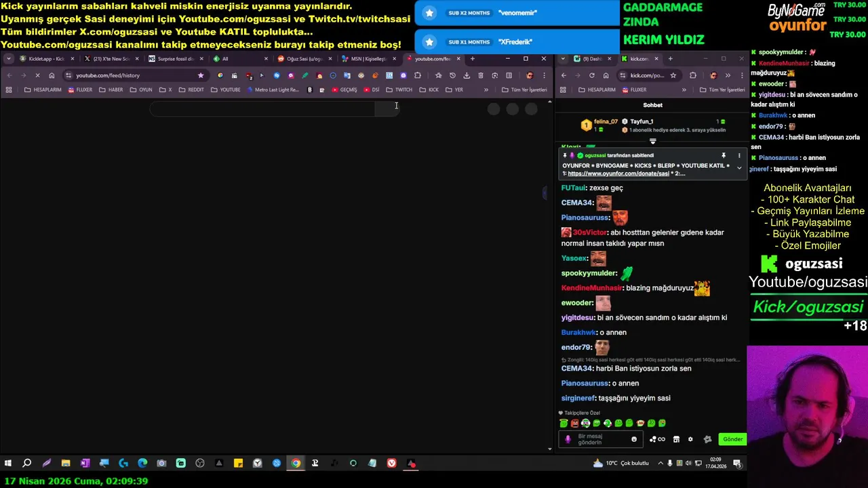This screenshot has height=488, width=868.
Task: Open the tab search dropdown in Kick browser
Action: (563, 59)
